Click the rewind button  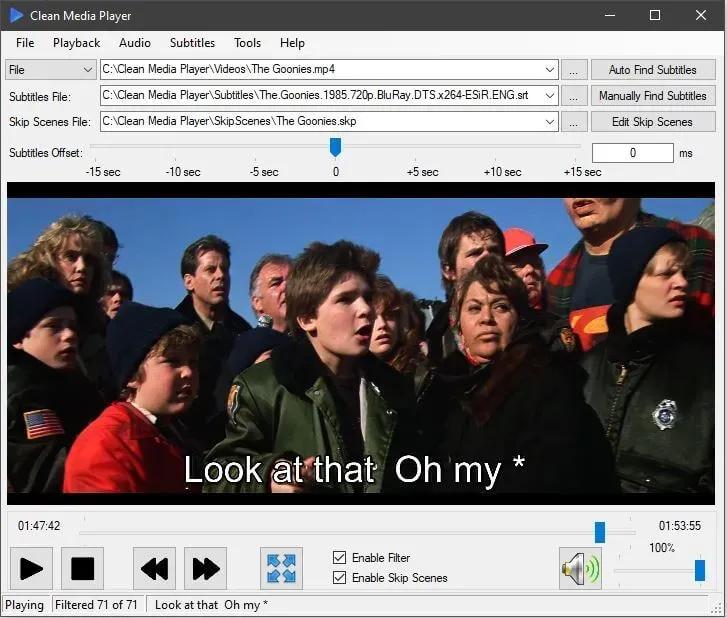coord(154,568)
